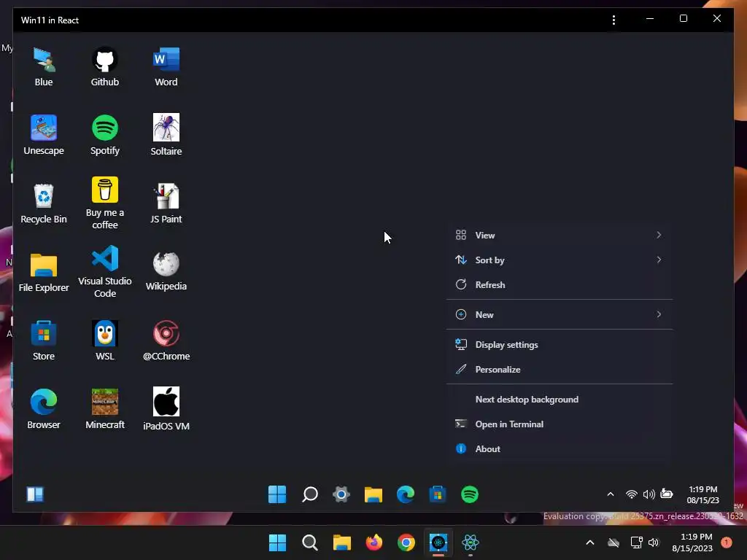Open the Blue desktop icon
Viewport: 747px width, 560px height.
(43, 66)
